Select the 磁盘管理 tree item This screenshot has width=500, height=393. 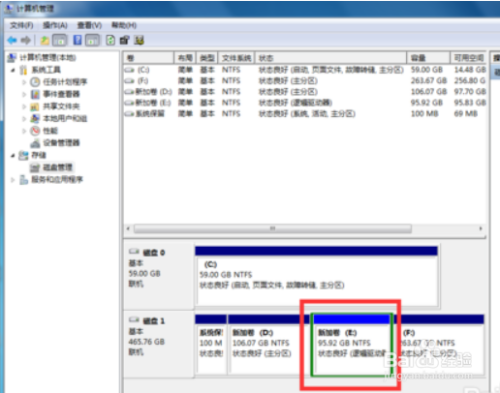click(x=57, y=167)
